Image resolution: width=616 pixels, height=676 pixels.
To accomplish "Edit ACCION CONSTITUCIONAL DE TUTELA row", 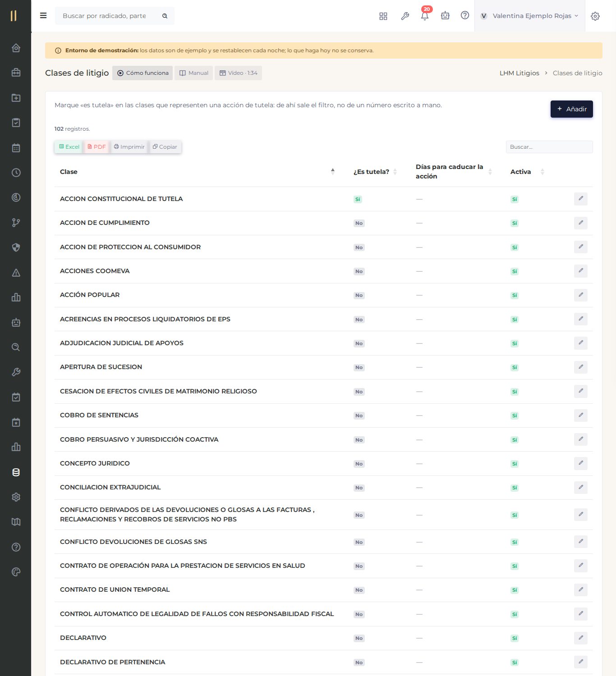I will point(581,199).
